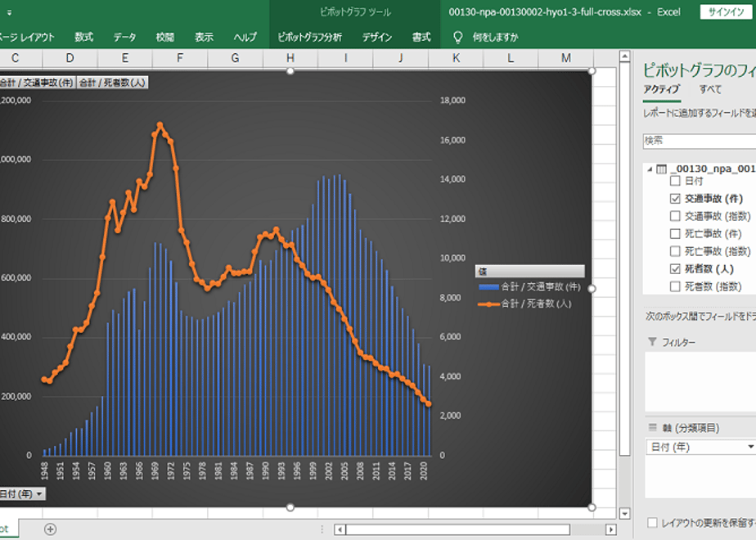Click the chart's right-middle resize handle
Viewport: 756px width, 540px height.
click(592, 288)
